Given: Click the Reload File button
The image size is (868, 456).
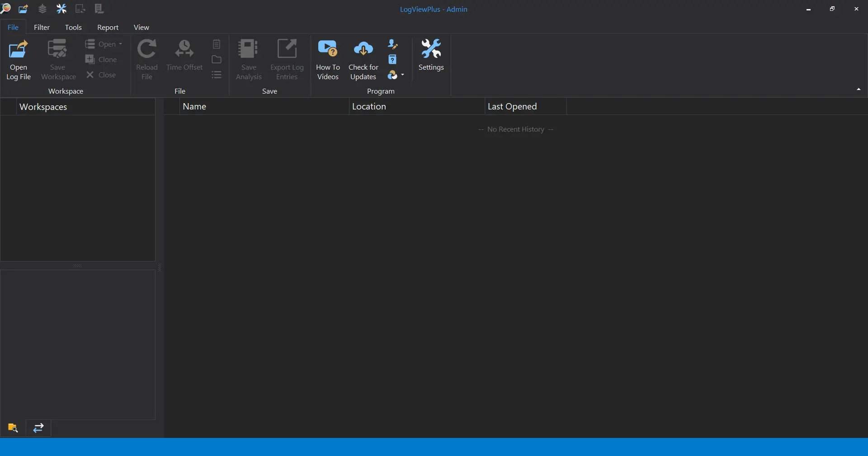Looking at the screenshot, I should (x=147, y=60).
